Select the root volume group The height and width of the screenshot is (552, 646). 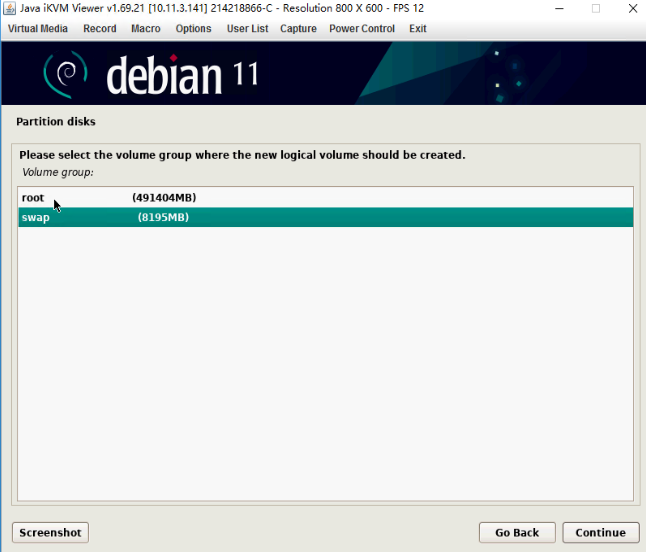[325, 198]
